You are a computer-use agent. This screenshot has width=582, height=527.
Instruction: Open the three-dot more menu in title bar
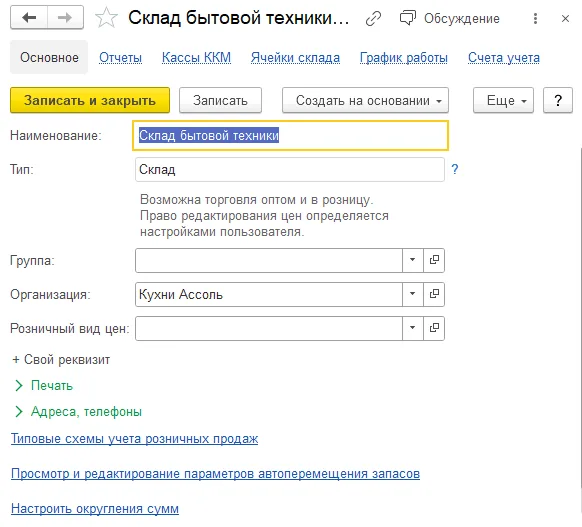tap(535, 18)
